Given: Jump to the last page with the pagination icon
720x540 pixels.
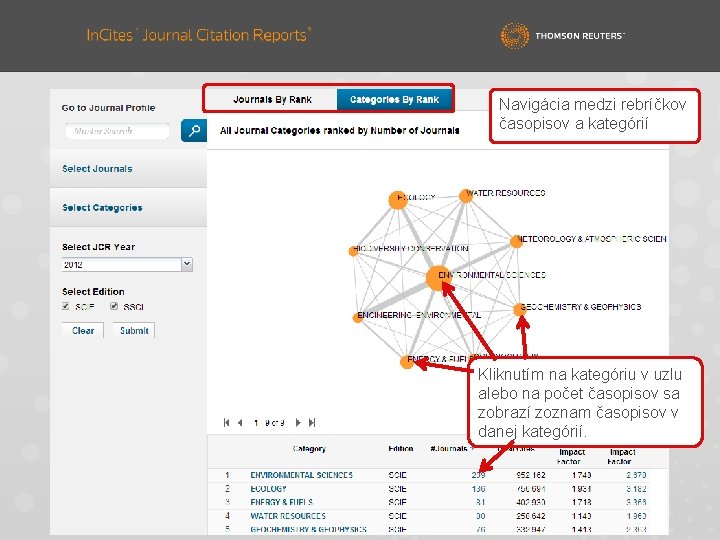Looking at the screenshot, I should point(312,422).
